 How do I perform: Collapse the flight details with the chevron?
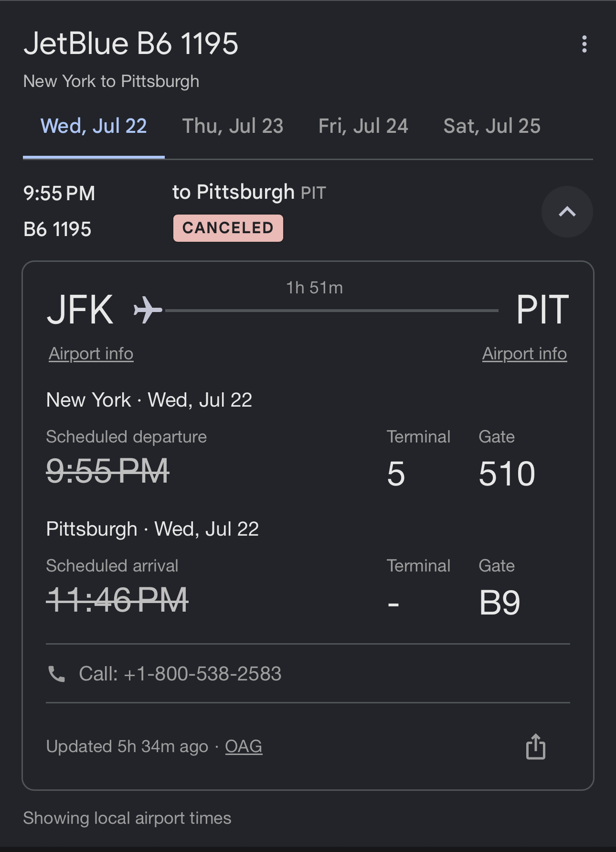pos(567,212)
